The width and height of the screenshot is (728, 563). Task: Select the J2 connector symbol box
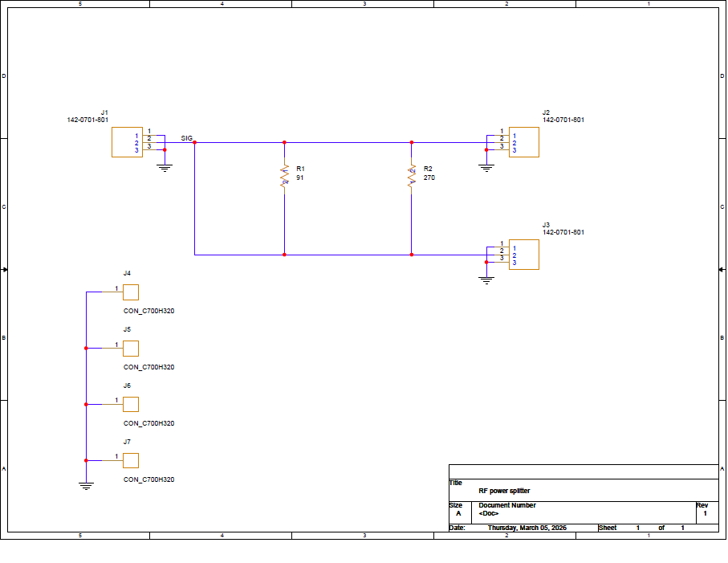click(523, 142)
